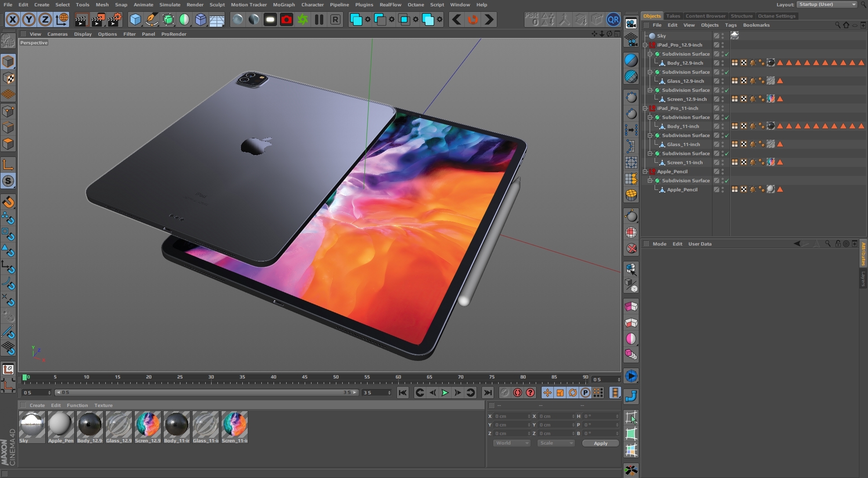
Task: Toggle green checkmark of first Subdivision Surface
Action: pyautogui.click(x=727, y=54)
